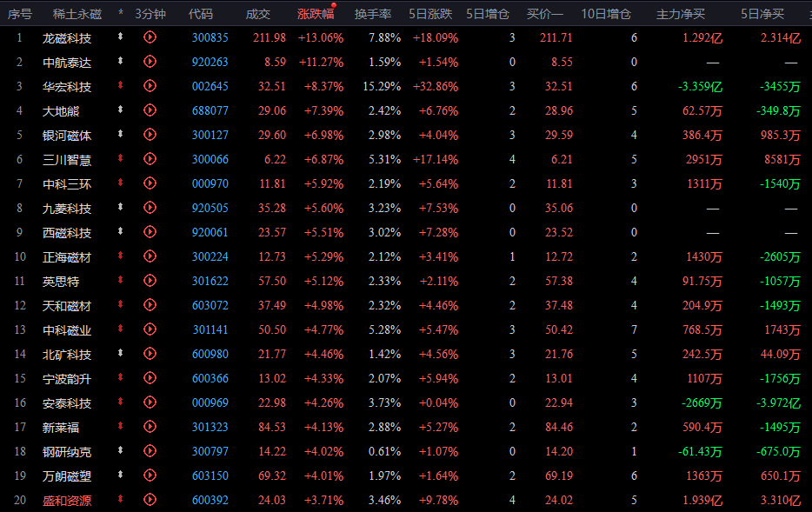The height and width of the screenshot is (512, 812).
Task: Open stock code 688077
Action: coord(210,110)
